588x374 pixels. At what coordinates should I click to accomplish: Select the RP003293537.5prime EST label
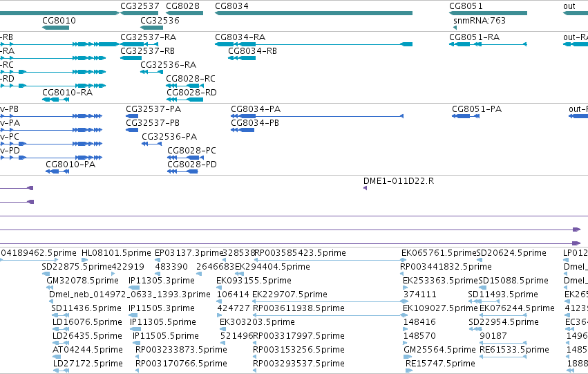coord(299,364)
